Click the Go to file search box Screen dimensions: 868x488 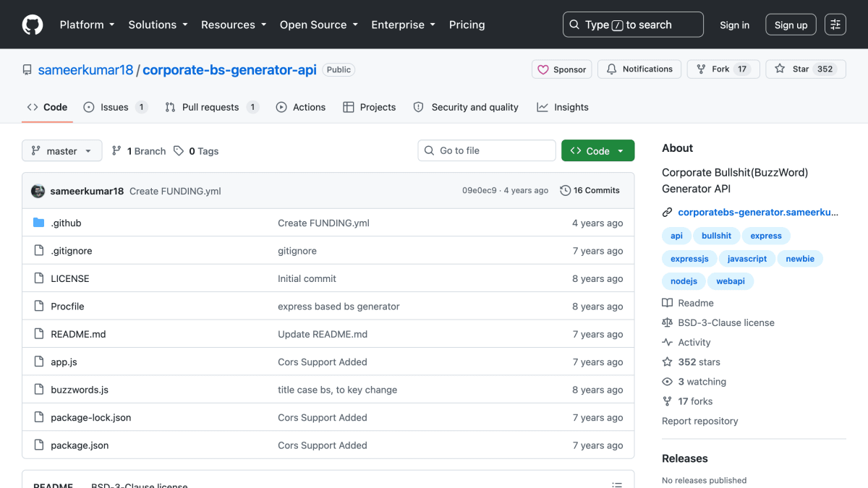pyautogui.click(x=487, y=150)
